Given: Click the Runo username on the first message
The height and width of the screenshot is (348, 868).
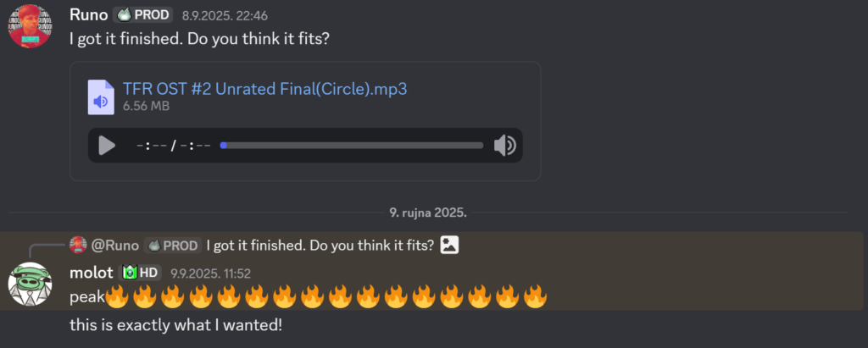Looking at the screenshot, I should click(x=88, y=14).
